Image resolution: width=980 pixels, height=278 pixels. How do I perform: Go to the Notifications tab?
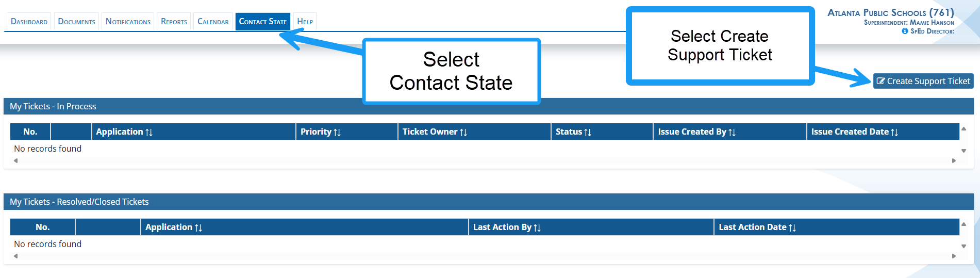(x=128, y=22)
